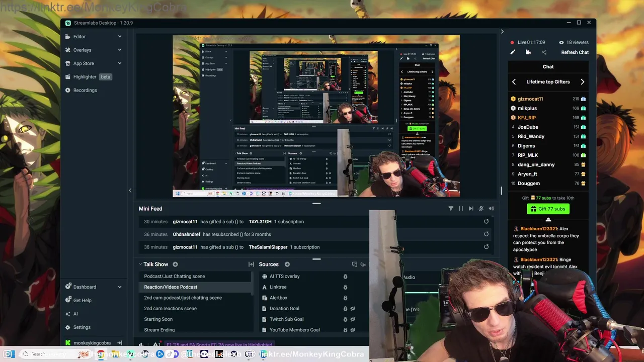Viewport: 644px width, 362px height.
Task: Click the handle below Mini Feed
Action: click(316, 259)
